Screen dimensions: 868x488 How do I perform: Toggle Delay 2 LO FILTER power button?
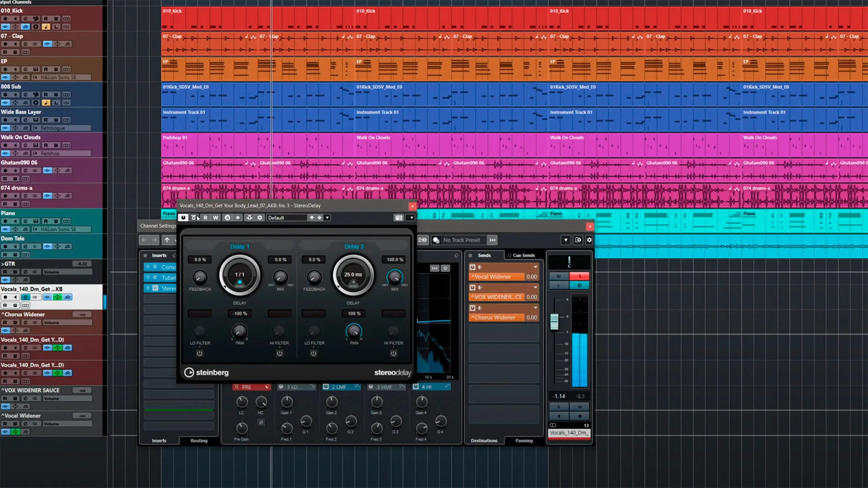(313, 353)
